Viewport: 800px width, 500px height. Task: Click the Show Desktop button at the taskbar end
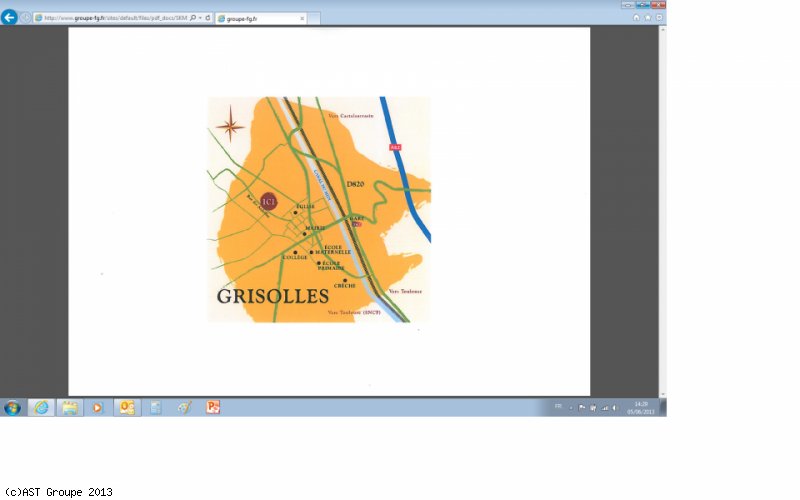663,408
